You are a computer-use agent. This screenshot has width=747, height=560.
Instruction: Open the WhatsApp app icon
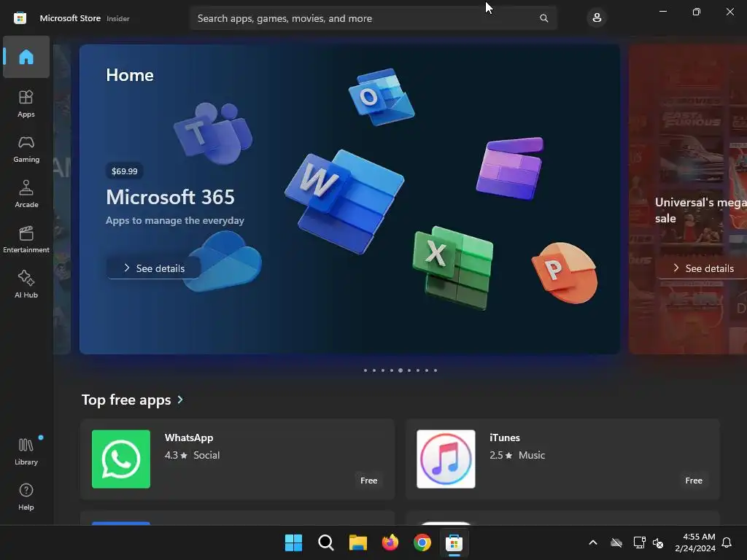121,459
